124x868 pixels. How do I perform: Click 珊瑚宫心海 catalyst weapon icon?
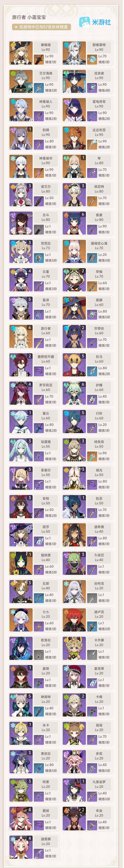pyautogui.click(x=92, y=258)
